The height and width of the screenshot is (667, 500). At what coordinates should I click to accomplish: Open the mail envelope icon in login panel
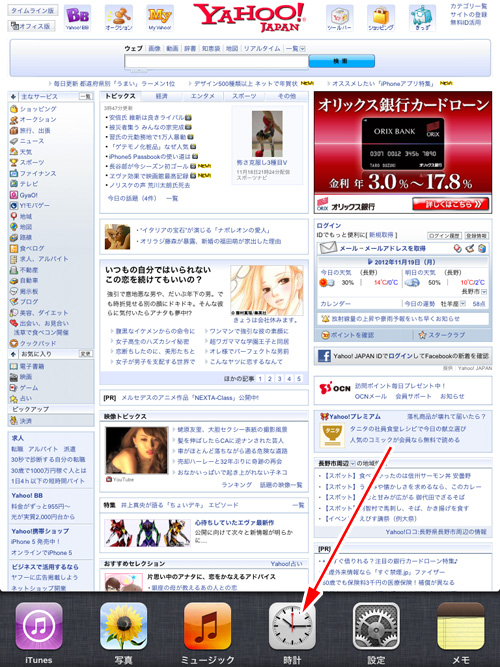point(328,248)
